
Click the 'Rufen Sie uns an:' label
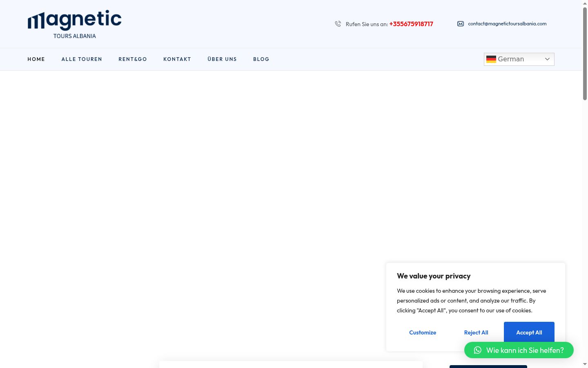pos(367,24)
